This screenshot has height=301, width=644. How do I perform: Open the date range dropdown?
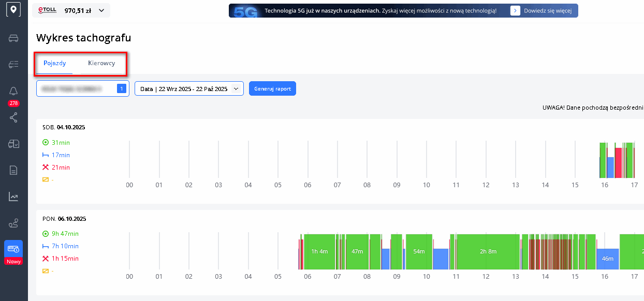[189, 89]
